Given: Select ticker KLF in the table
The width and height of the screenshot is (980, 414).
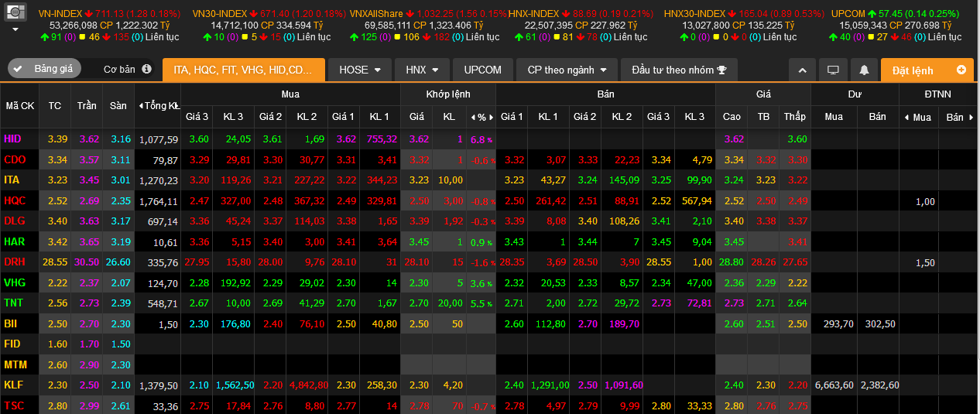Looking at the screenshot, I should (13, 385).
